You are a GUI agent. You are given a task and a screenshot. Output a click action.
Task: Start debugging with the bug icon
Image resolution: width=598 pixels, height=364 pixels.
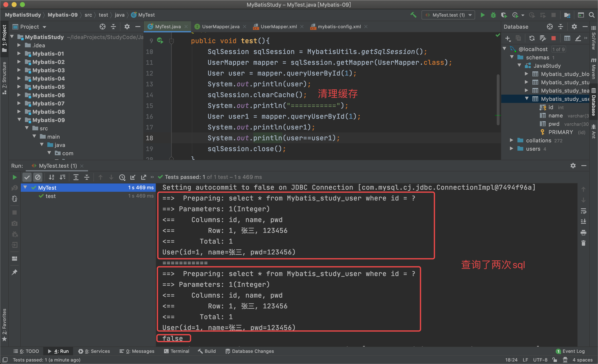point(493,15)
